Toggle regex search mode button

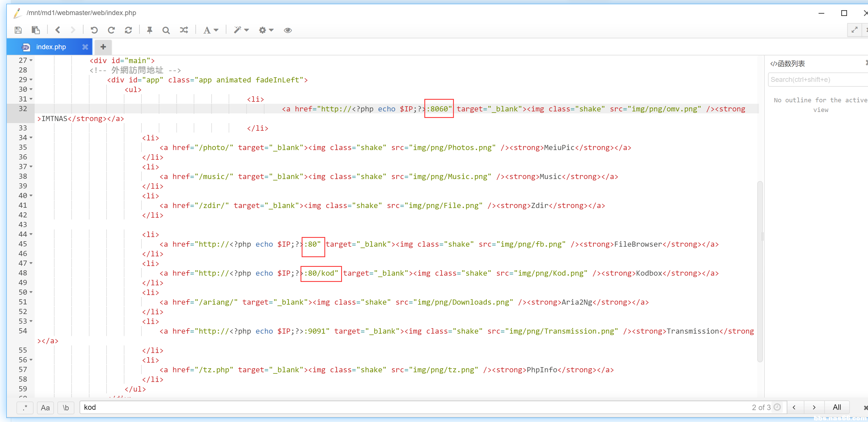(x=25, y=408)
